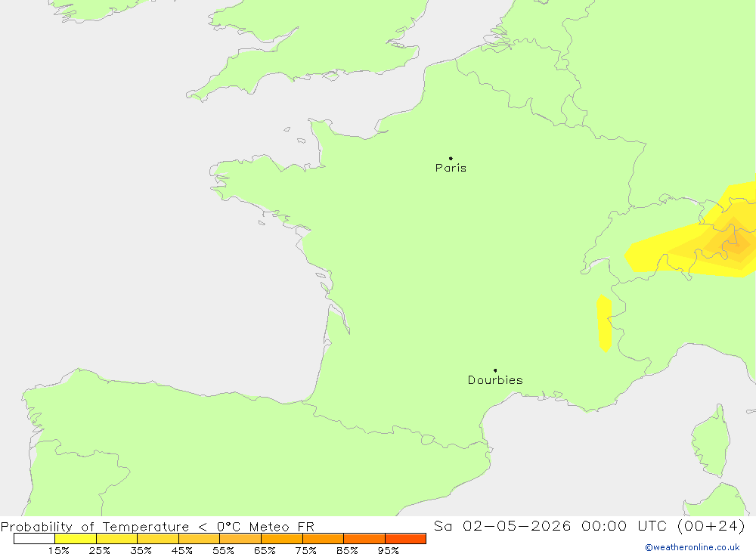756x554 pixels.
Task: Click the 15% legend label
Action: (x=58, y=550)
